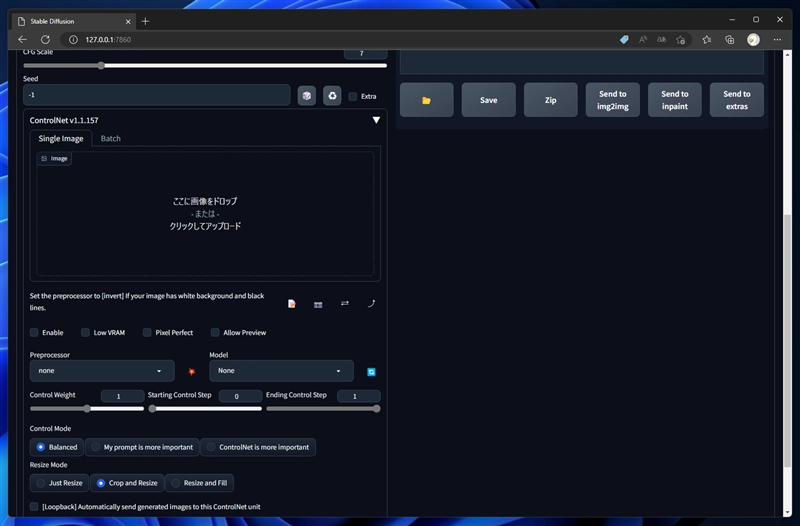Open translate icon in address bar
800x526 pixels.
pyautogui.click(x=661, y=39)
